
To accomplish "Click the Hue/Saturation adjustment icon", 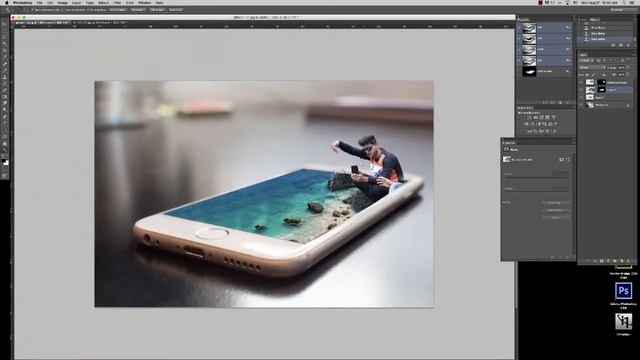I will pyautogui.click(x=526, y=124).
